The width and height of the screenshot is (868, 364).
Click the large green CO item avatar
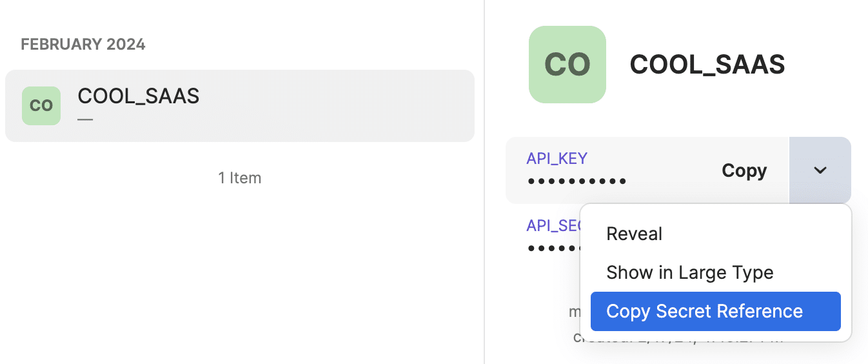[567, 65]
